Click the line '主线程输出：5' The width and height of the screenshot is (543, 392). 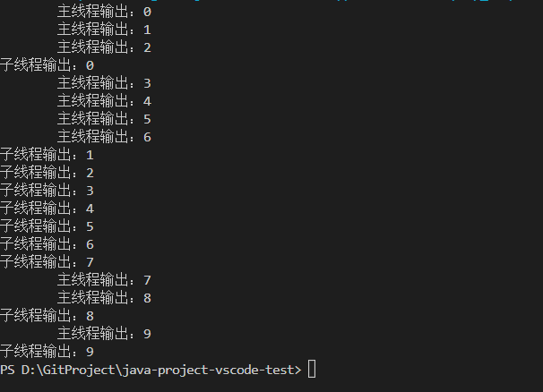(104, 119)
